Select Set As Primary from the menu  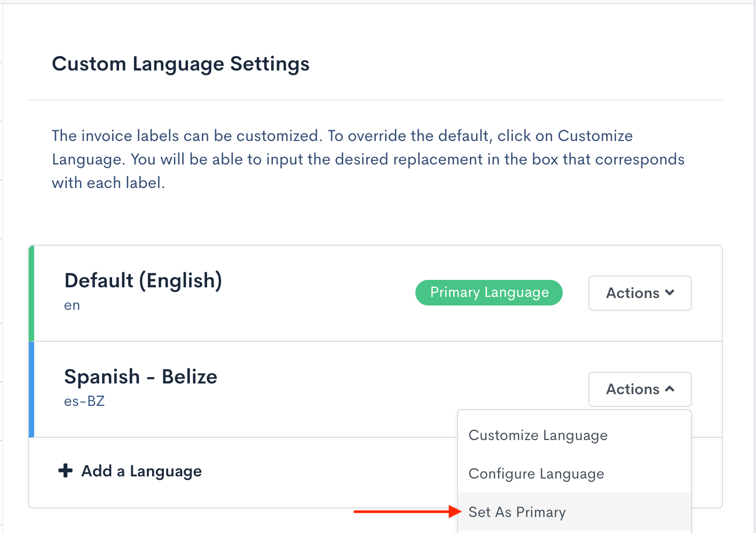click(x=517, y=512)
